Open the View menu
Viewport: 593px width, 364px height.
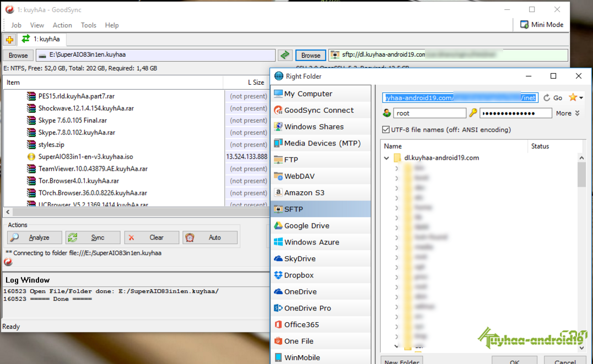point(37,25)
